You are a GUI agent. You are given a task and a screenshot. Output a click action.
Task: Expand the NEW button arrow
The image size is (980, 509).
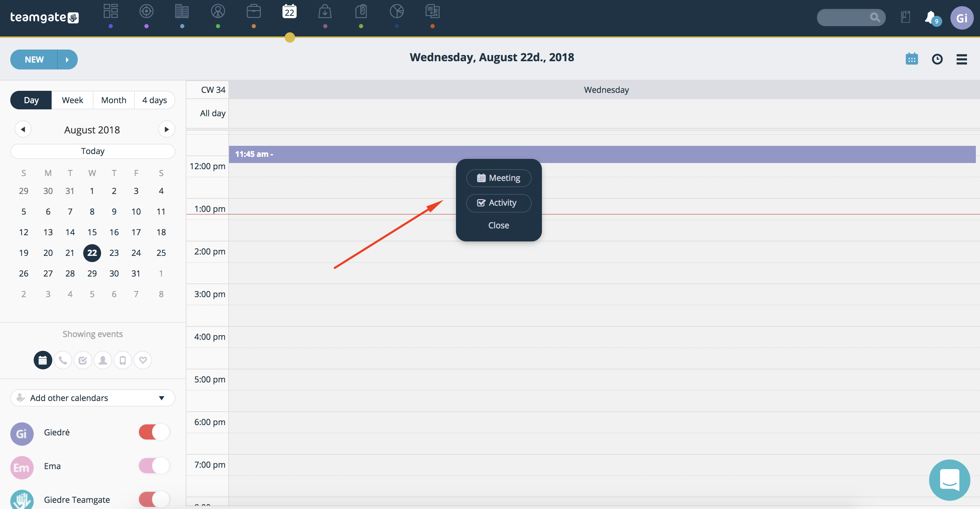tap(67, 59)
